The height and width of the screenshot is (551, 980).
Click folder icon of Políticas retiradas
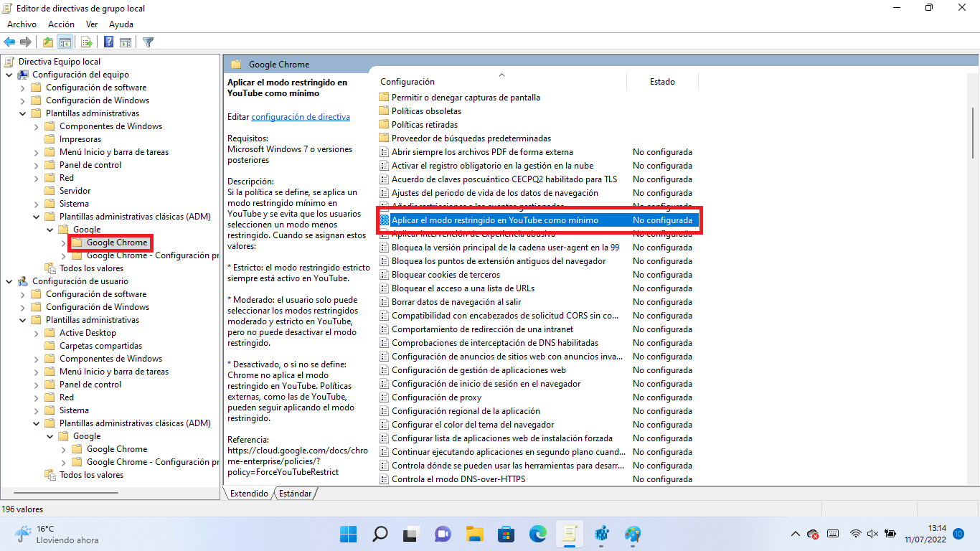[x=384, y=125]
